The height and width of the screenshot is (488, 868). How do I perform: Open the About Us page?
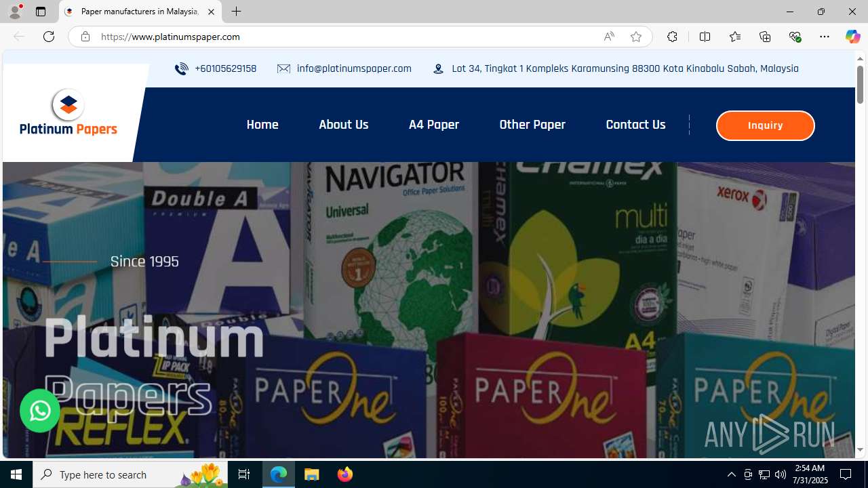click(344, 125)
